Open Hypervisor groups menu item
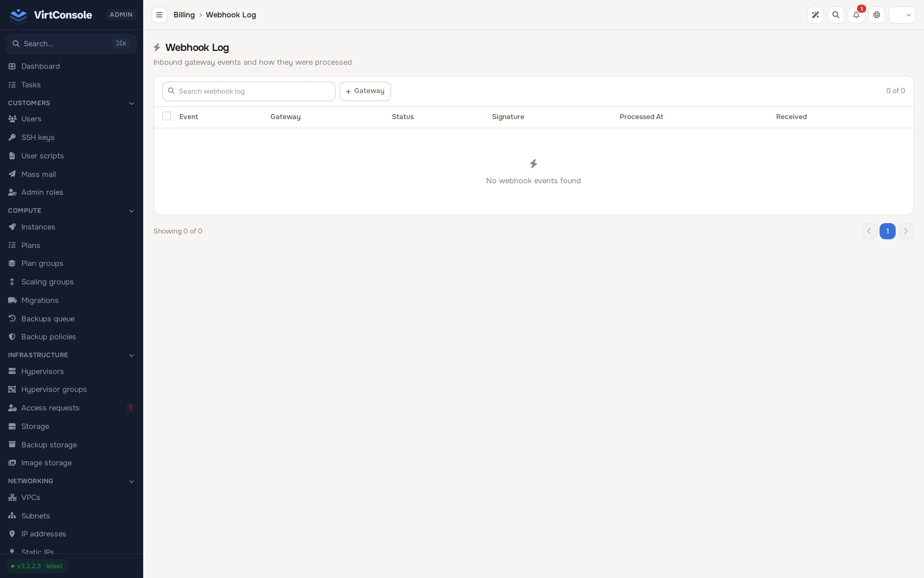Viewport: 924px width, 578px height. pyautogui.click(x=71, y=390)
